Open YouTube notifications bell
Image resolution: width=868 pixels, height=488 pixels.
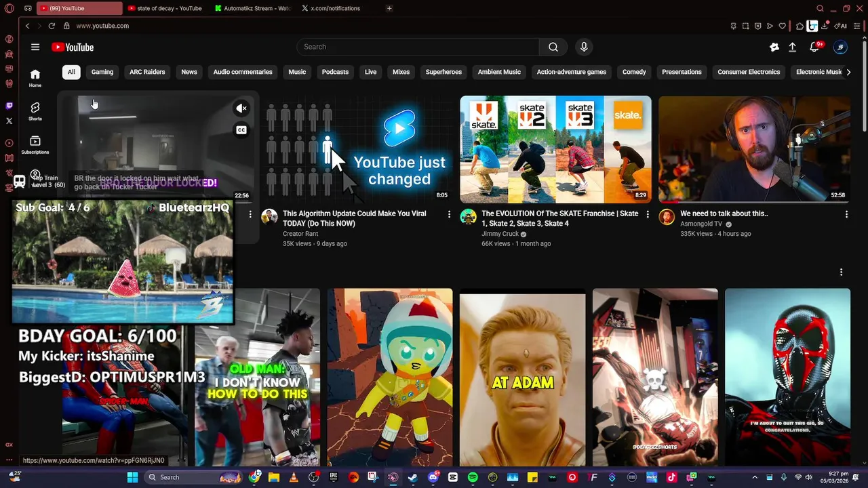coord(815,47)
